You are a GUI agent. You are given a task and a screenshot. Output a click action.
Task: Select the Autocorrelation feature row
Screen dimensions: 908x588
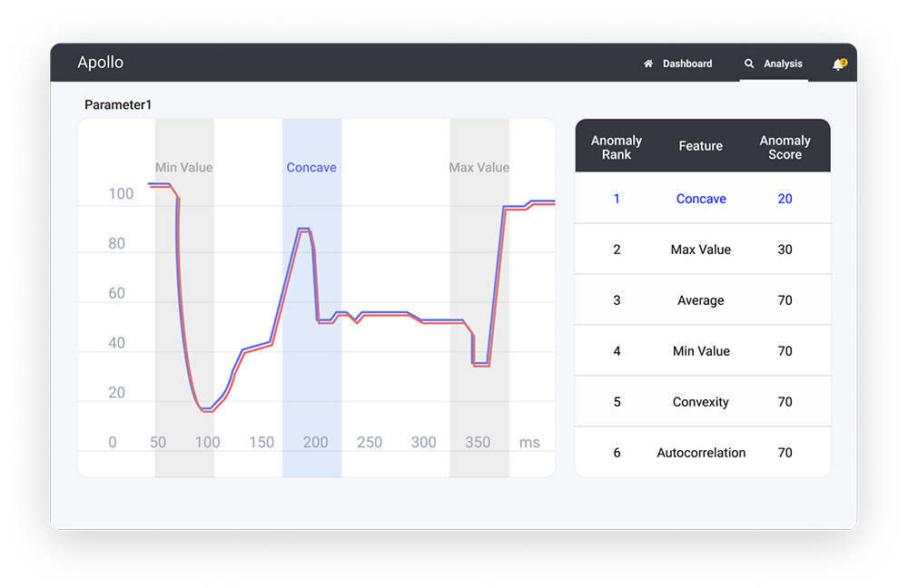click(701, 453)
